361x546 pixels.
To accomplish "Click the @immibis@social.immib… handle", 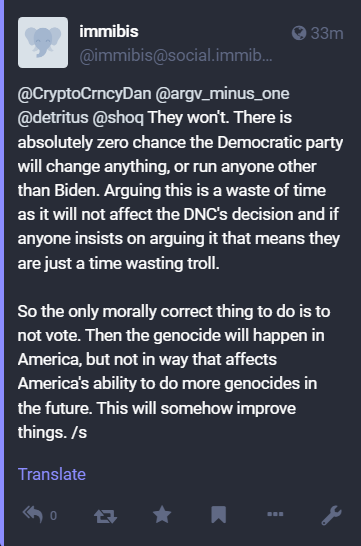I will [x=176, y=55].
